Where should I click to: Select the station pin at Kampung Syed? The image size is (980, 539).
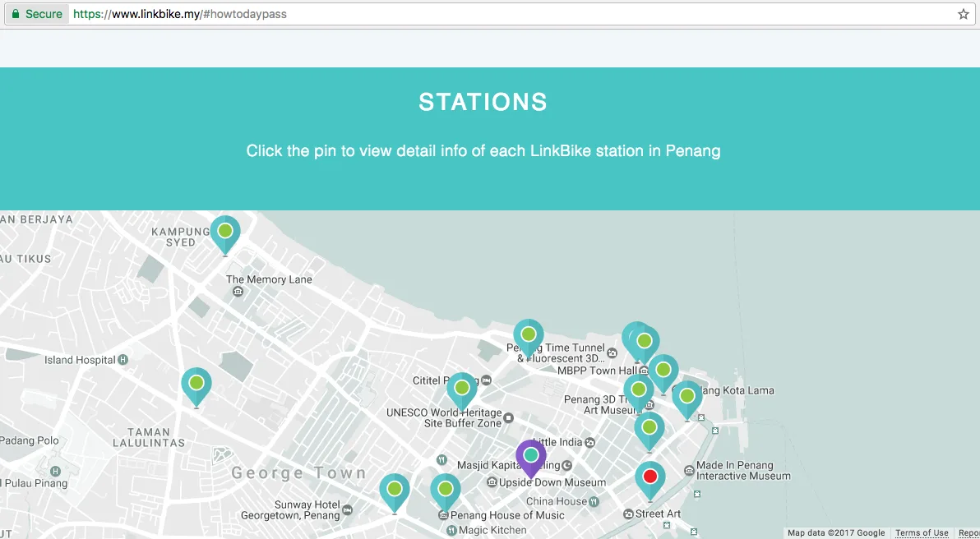[x=225, y=233]
